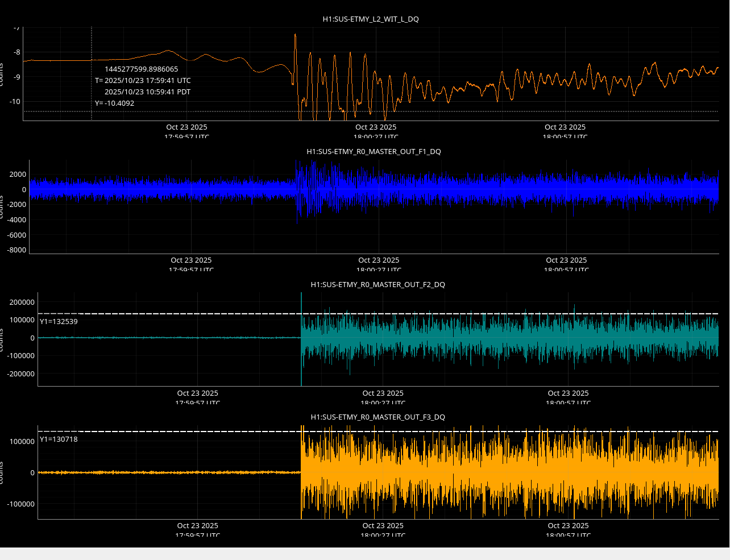This screenshot has width=730, height=560.
Task: Select the H1:SUS-ETMY_R0_MASTER_OUT_F3_DQ chart title
Action: [378, 417]
